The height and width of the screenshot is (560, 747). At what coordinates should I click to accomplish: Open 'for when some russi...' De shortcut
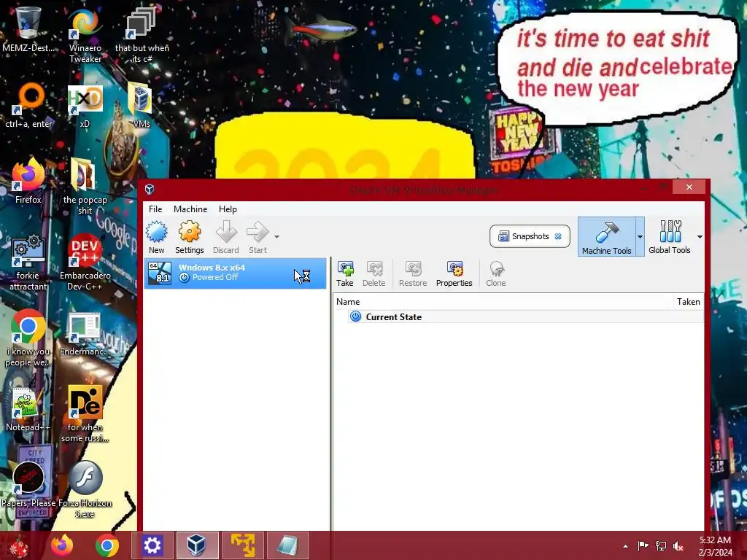click(x=85, y=414)
